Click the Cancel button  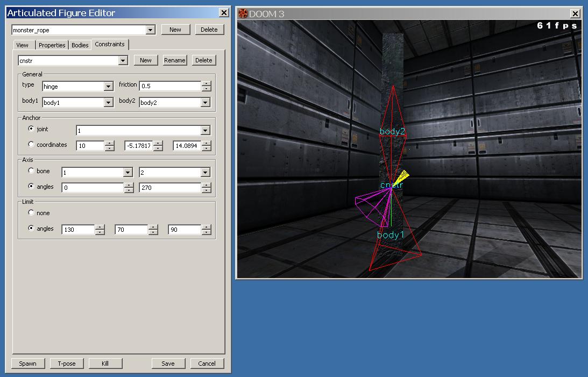coord(207,364)
